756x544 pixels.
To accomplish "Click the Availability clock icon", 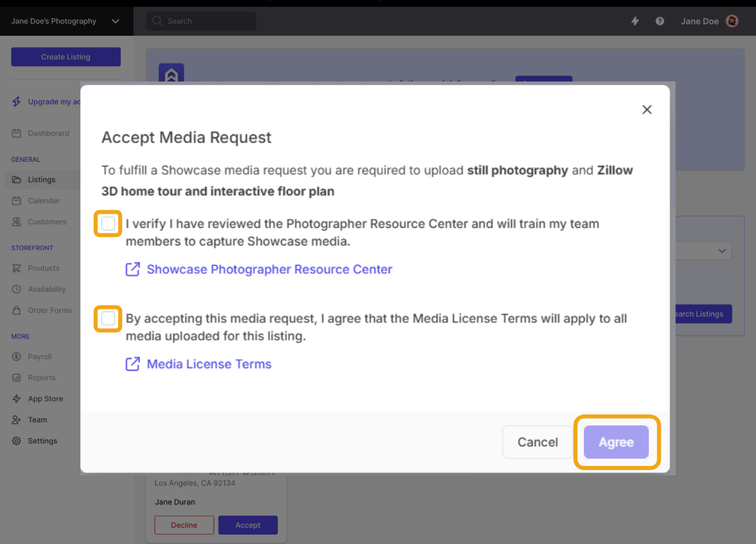I will pyautogui.click(x=16, y=289).
